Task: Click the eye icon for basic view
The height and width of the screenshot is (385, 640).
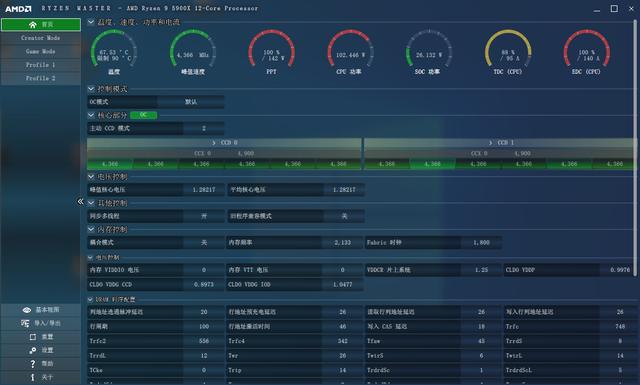Action: click(x=27, y=310)
